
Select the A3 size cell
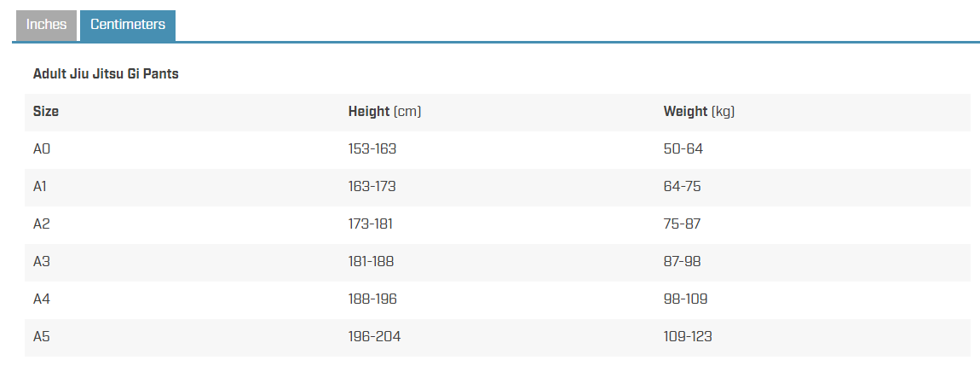[41, 262]
